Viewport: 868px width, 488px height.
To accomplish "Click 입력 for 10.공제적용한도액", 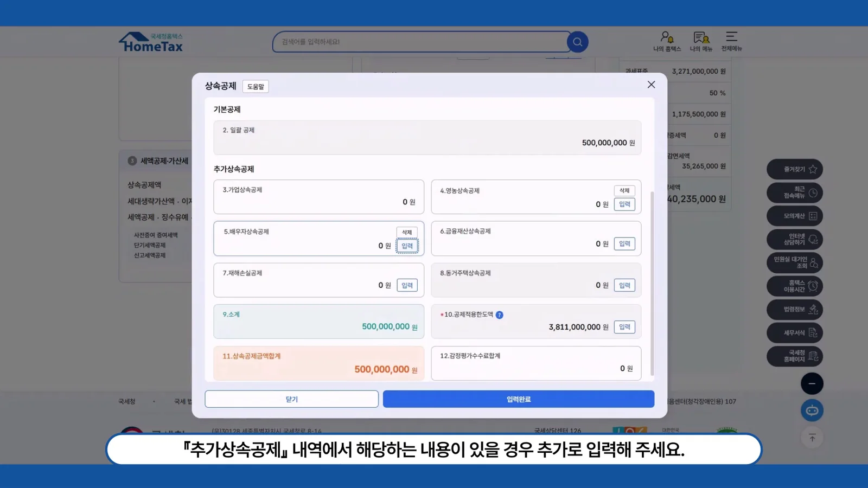I will click(624, 327).
